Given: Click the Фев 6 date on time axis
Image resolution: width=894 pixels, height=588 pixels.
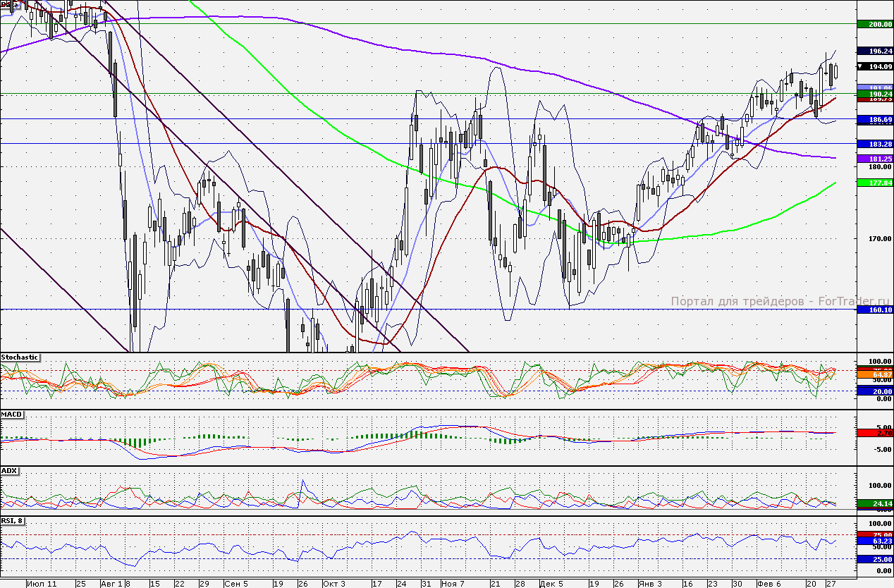Looking at the screenshot, I should [769, 584].
